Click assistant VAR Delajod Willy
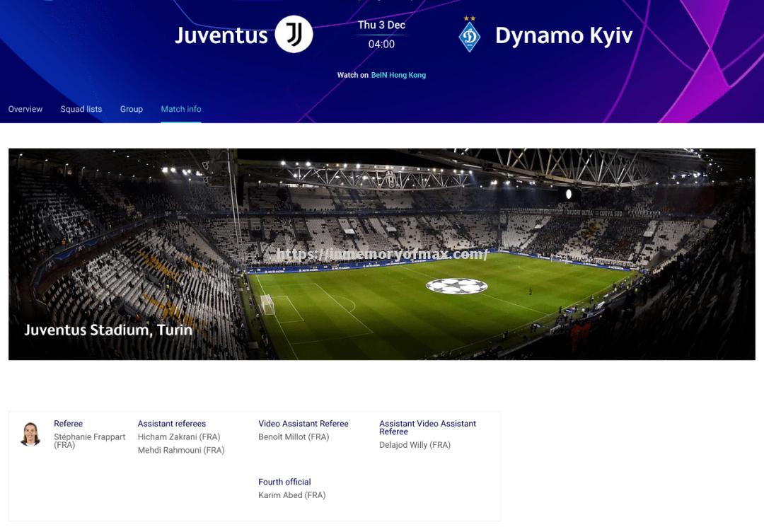Image resolution: width=764 pixels, height=532 pixels. [x=415, y=445]
